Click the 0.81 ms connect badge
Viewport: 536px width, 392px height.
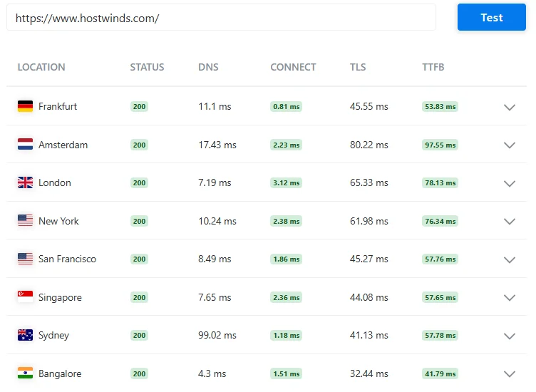point(286,107)
